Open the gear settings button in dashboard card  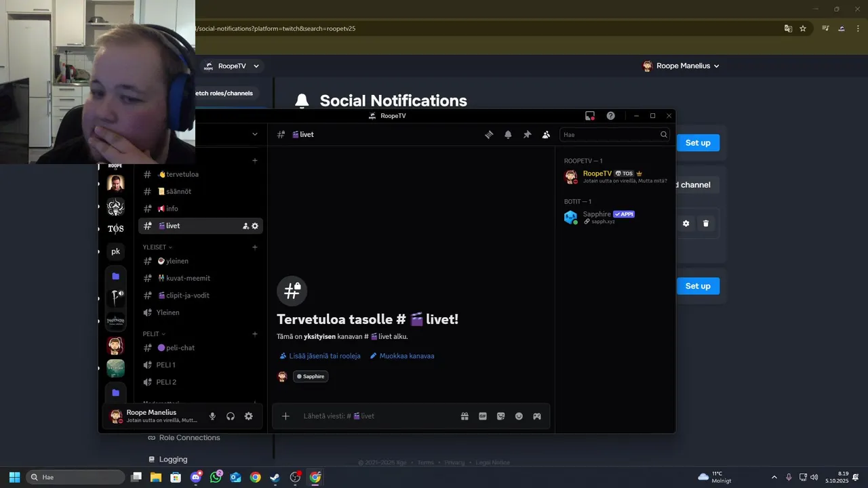686,224
